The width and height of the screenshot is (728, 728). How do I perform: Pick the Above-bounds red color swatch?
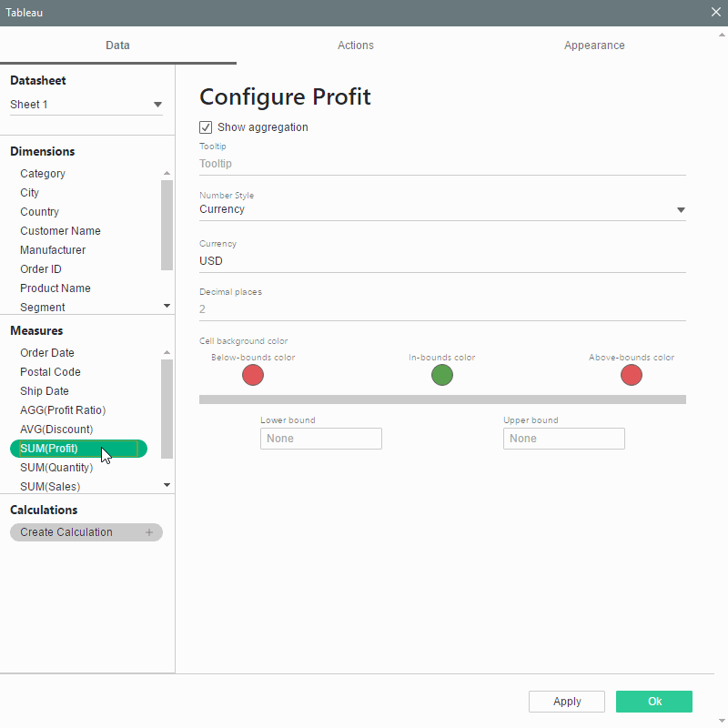[632, 375]
